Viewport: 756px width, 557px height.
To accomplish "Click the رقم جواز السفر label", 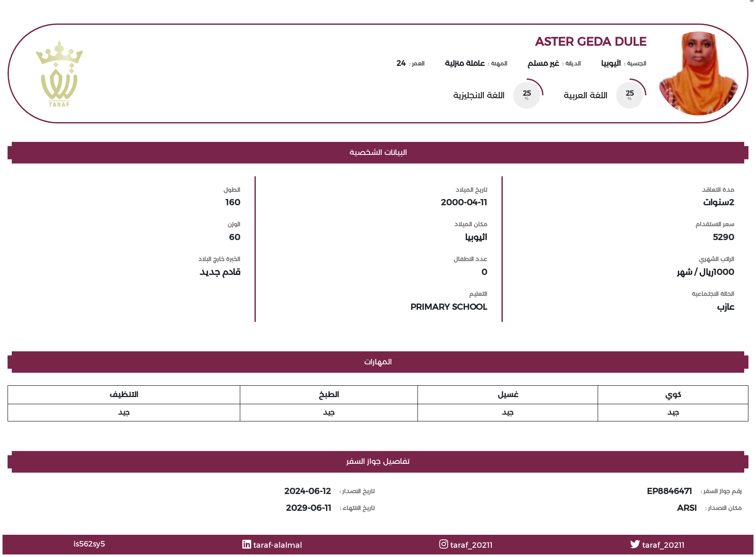I will click(721, 491).
